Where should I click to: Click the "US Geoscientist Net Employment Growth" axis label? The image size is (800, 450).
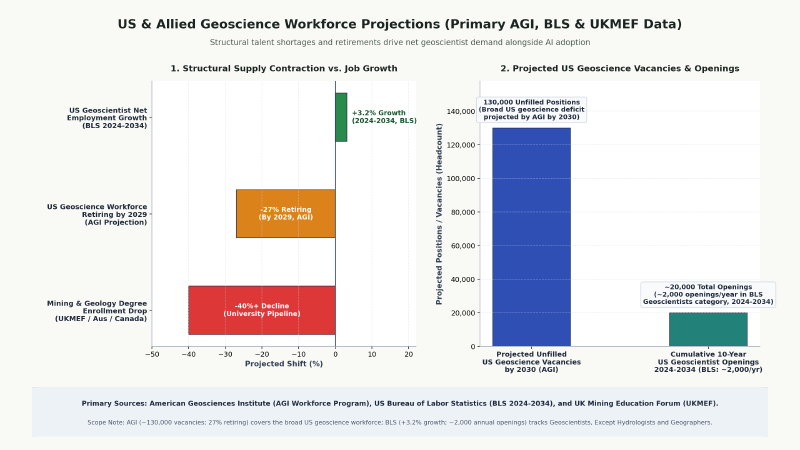tap(107, 118)
